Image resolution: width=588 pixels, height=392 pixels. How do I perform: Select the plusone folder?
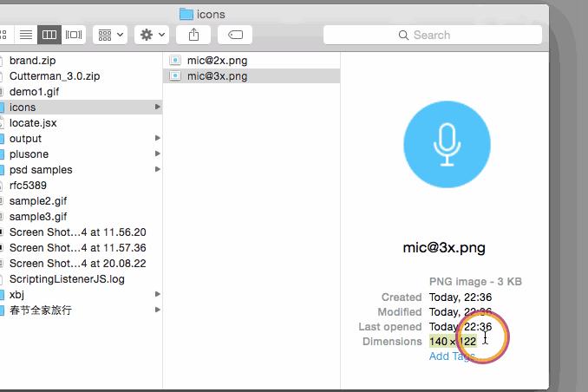click(x=29, y=154)
